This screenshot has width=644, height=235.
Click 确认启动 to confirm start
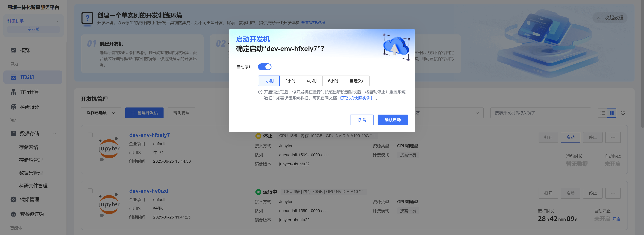point(393,120)
